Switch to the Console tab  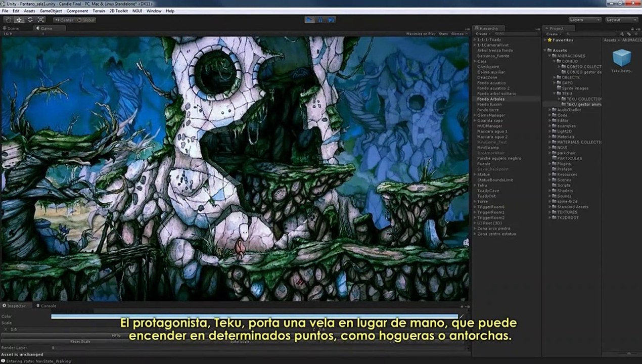click(x=47, y=306)
